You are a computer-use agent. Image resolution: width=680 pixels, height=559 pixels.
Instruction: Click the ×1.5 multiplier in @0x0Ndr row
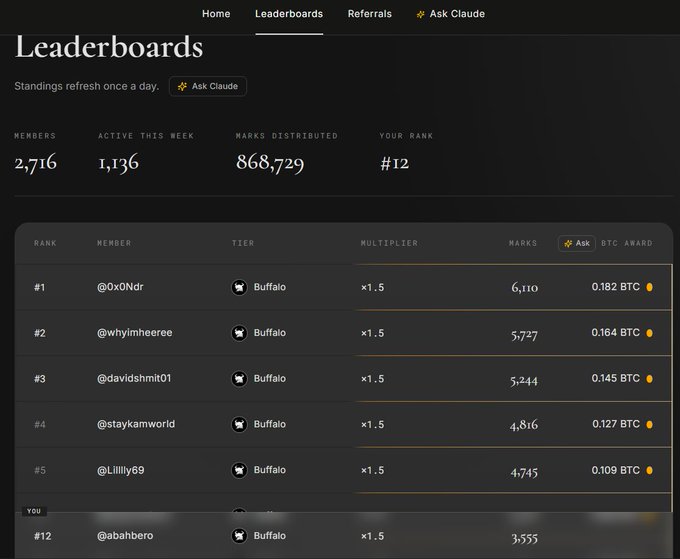click(x=373, y=288)
